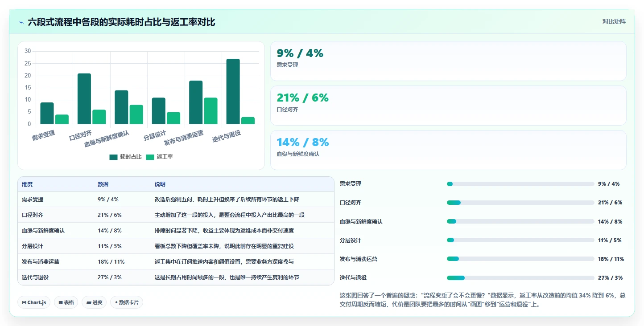Click the 血缘与新鲜度确认 progress bar
Image resolution: width=644 pixels, height=326 pixels.
click(x=520, y=221)
